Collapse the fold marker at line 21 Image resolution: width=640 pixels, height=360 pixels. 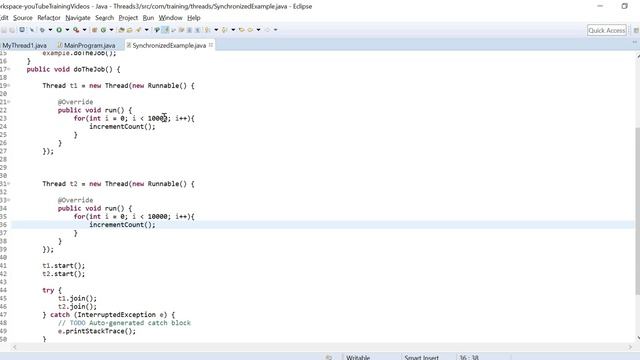point(9,102)
